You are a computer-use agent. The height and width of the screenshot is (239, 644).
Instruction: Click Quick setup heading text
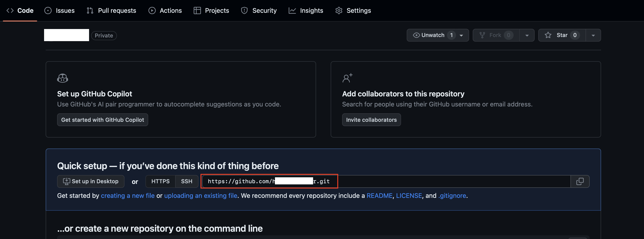(x=168, y=166)
